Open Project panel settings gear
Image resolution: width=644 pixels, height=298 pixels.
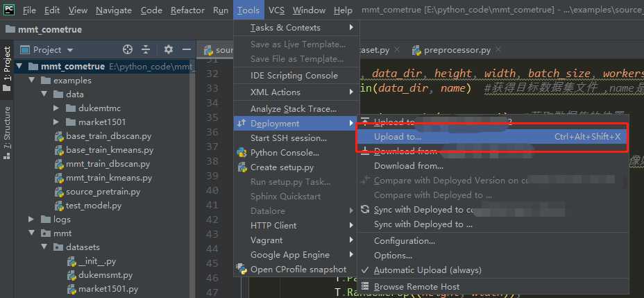pyautogui.click(x=168, y=50)
